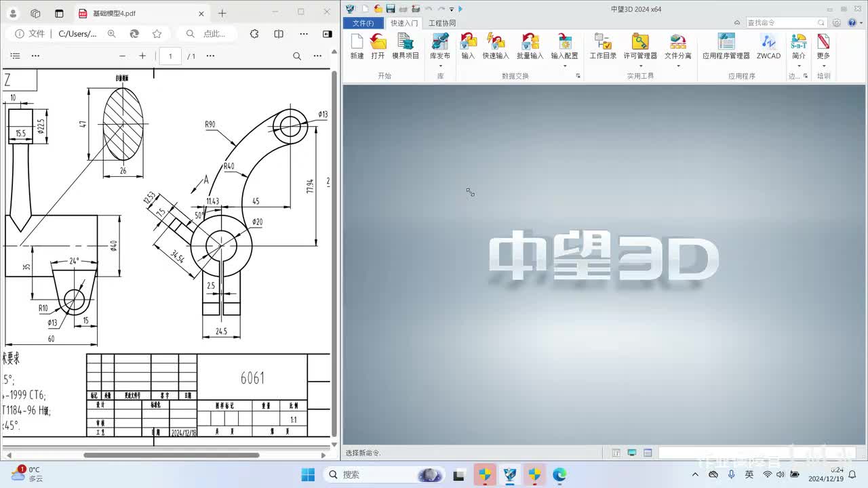Open the 数据交换 group dialog launcher
Viewport: 868px width, 488px height.
point(578,76)
